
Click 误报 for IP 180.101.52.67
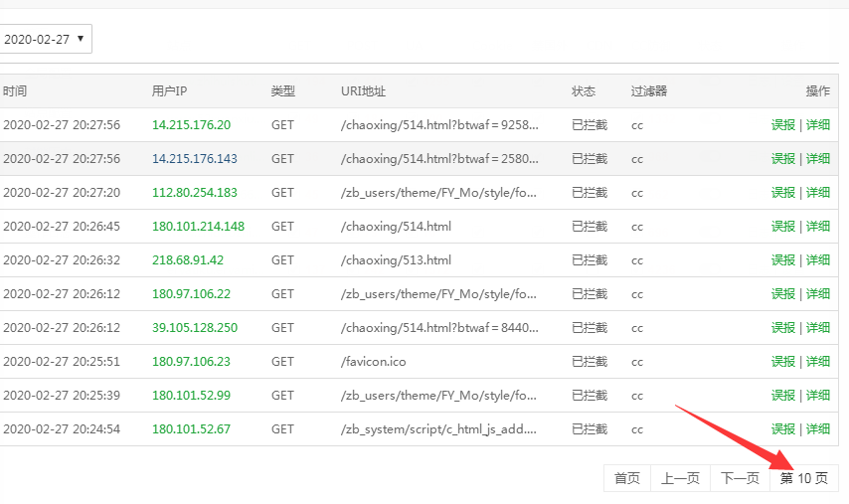click(x=783, y=429)
